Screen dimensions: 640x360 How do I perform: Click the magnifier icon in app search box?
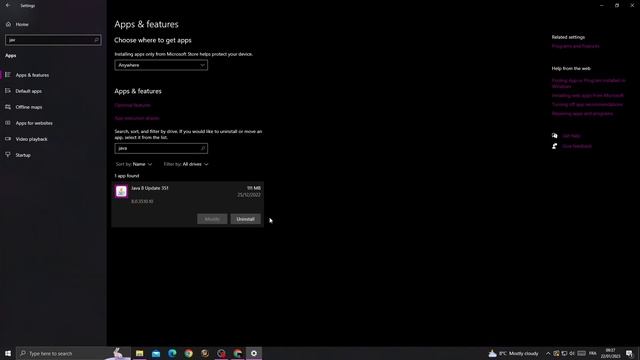(x=202, y=149)
